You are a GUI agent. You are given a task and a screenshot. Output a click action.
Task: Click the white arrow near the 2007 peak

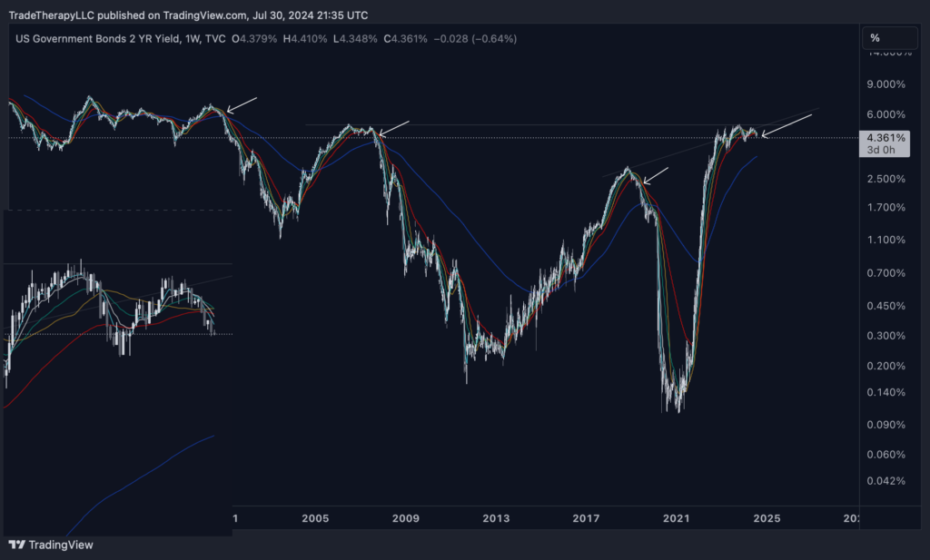[393, 128]
